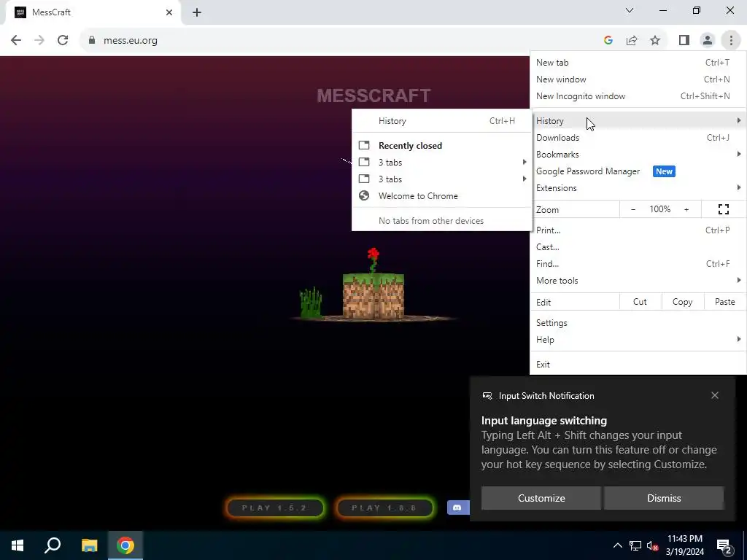Show hidden system tray icons

tap(617, 545)
